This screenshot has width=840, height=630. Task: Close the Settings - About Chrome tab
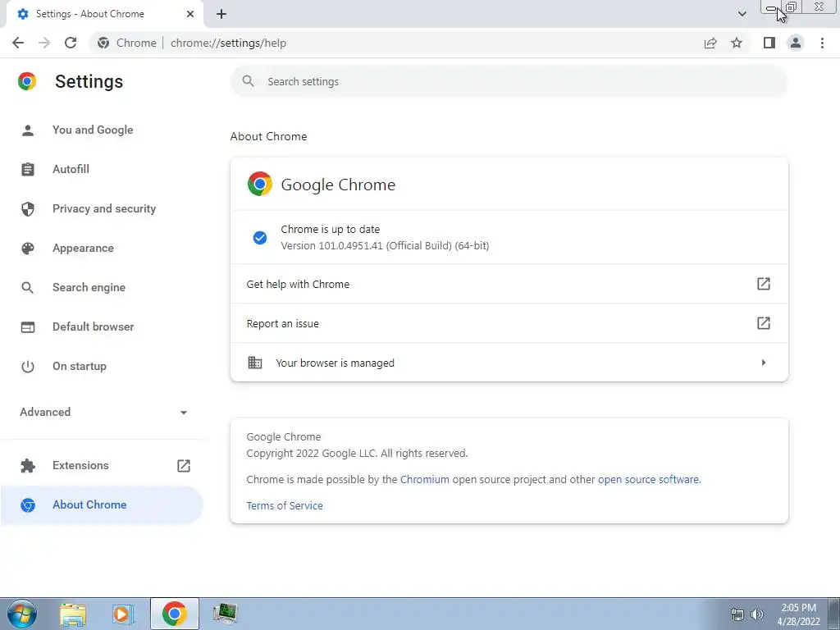[190, 14]
